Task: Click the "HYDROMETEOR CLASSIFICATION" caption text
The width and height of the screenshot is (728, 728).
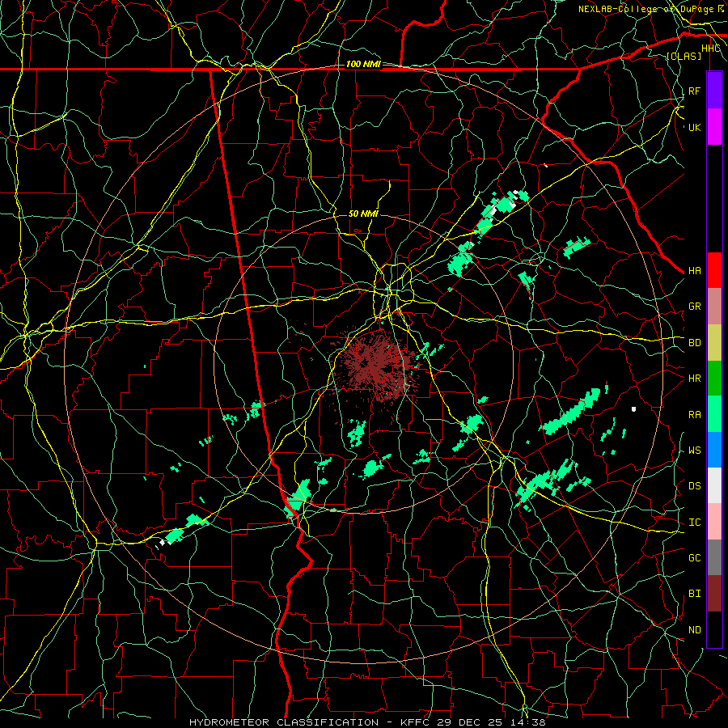Action: pos(284,722)
